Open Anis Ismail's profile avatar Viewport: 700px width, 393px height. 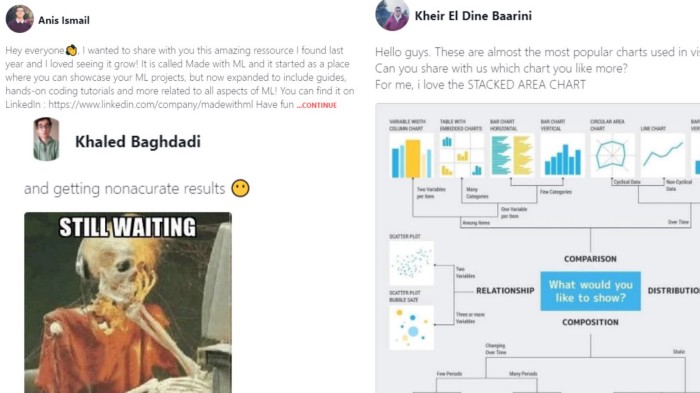pos(19,19)
